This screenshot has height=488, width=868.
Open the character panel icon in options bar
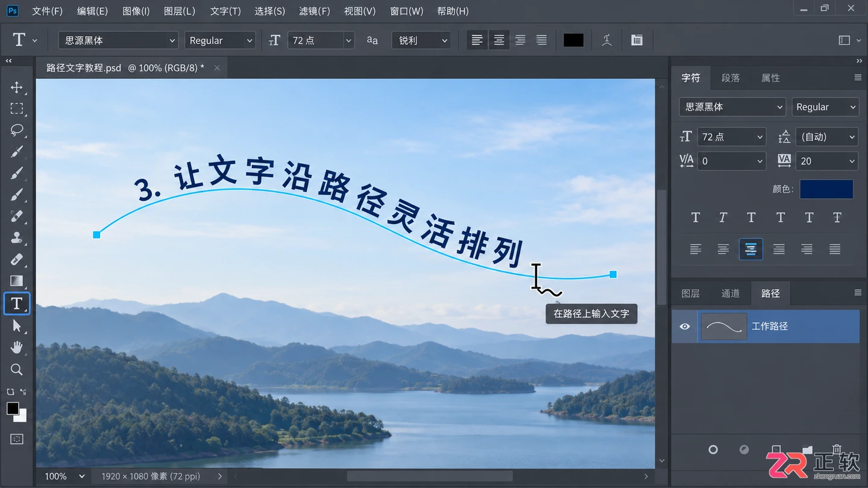tap(637, 40)
